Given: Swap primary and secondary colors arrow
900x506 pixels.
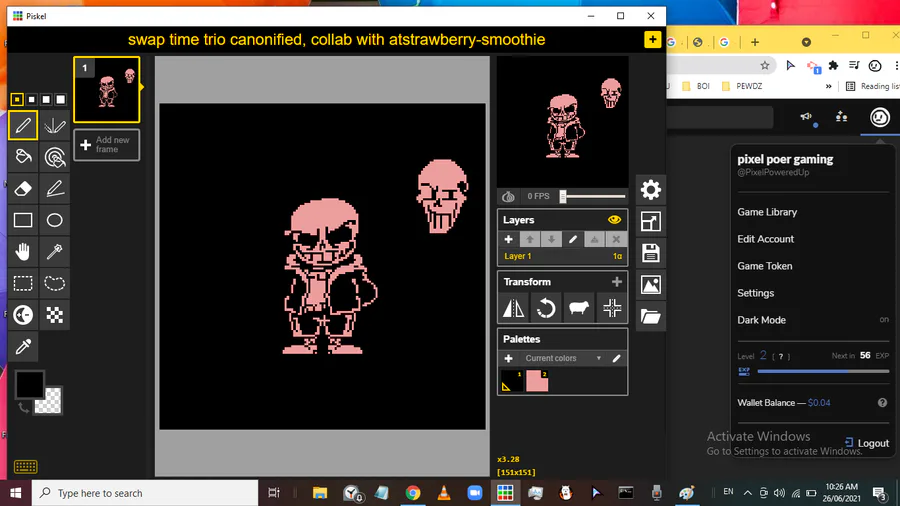Looking at the screenshot, I should pos(24,407).
